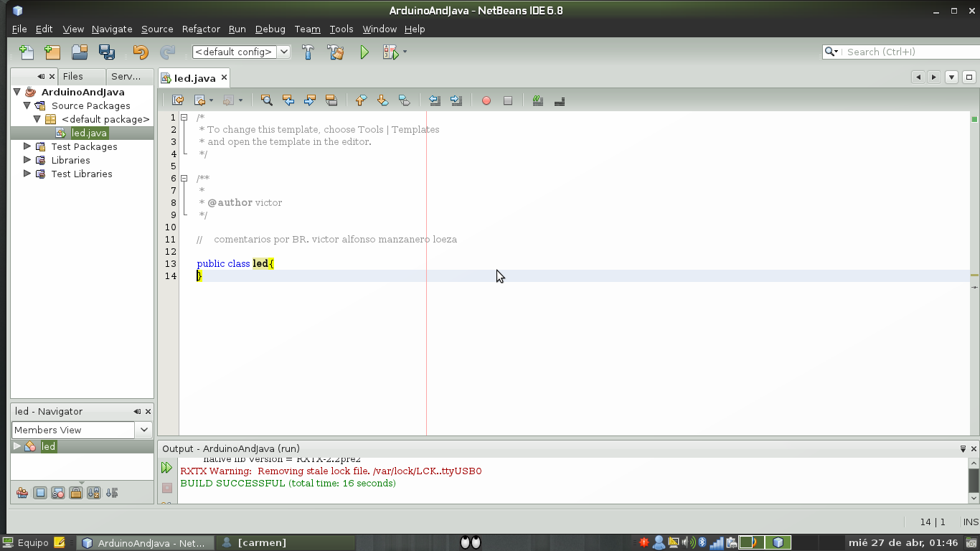Viewport: 980px width, 551px height.
Task: Open the Refactor menu
Action: pyautogui.click(x=200, y=29)
